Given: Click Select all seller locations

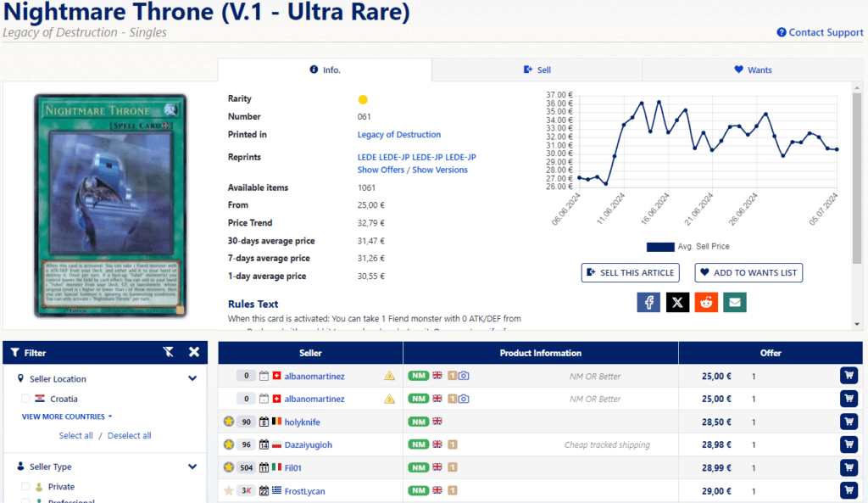Looking at the screenshot, I should pos(75,435).
